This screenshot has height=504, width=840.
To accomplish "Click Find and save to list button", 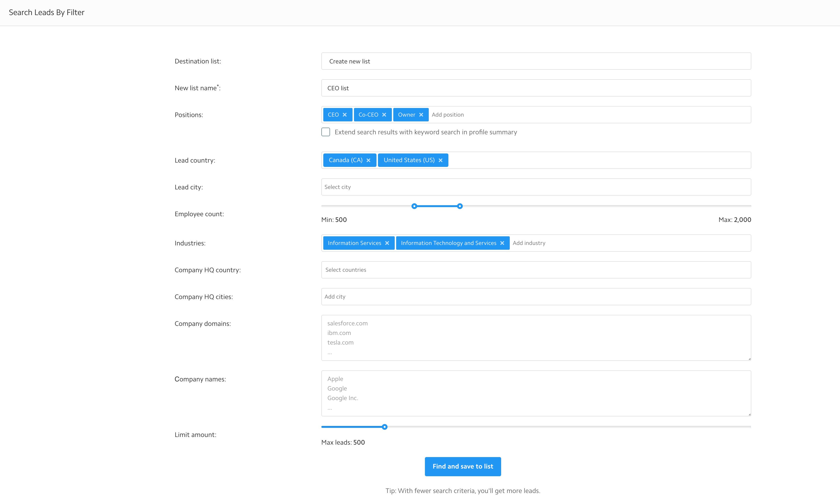I will pyautogui.click(x=463, y=467).
